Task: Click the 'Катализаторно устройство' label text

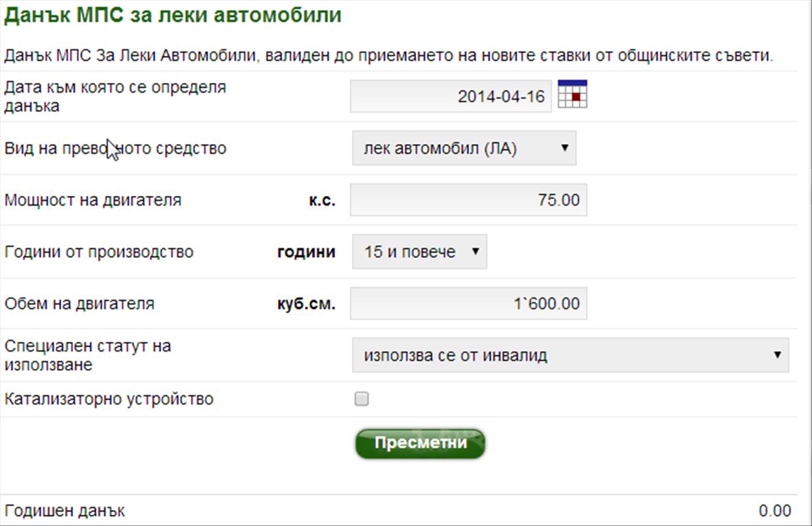Action: click(108, 399)
